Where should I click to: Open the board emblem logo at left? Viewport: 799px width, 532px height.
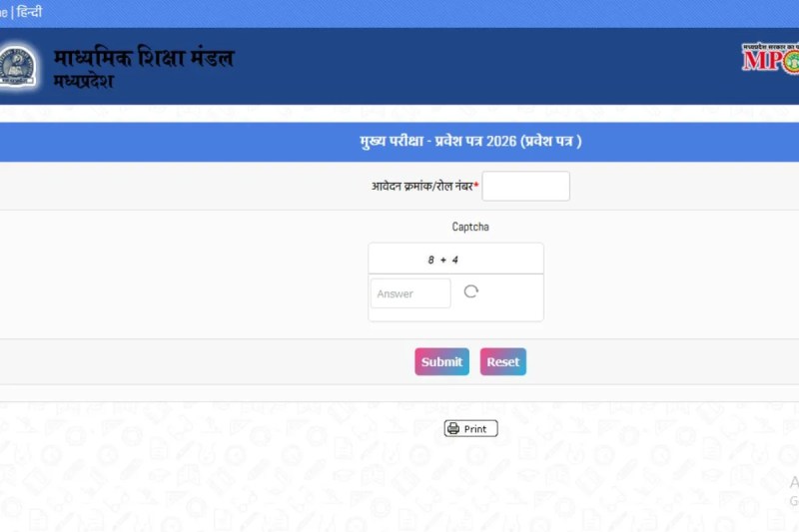coord(17,66)
